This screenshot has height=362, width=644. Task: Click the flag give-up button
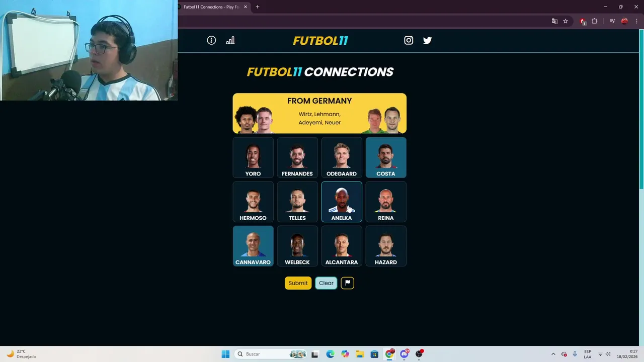[347, 283]
